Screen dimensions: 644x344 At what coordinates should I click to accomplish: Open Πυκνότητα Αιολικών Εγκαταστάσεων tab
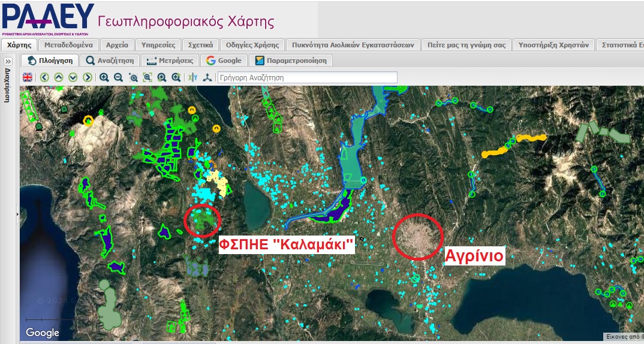[353, 45]
